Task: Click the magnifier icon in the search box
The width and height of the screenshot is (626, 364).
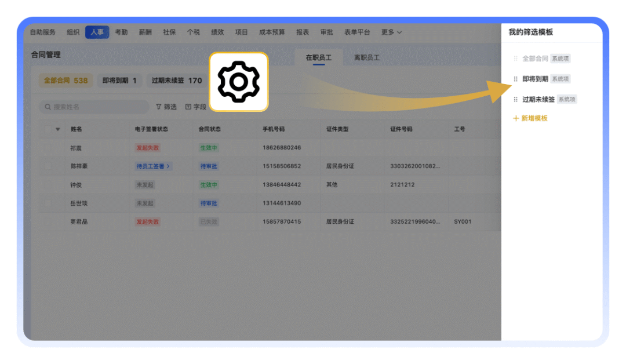Action: click(x=47, y=107)
